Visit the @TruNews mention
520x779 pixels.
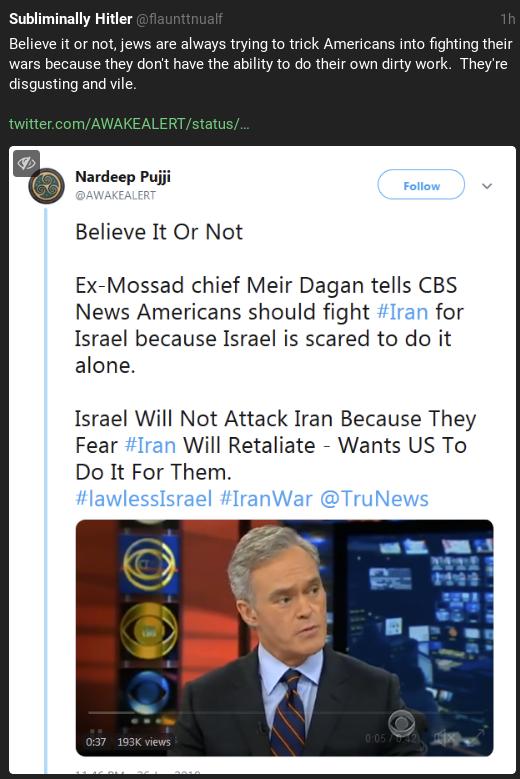tap(374, 498)
